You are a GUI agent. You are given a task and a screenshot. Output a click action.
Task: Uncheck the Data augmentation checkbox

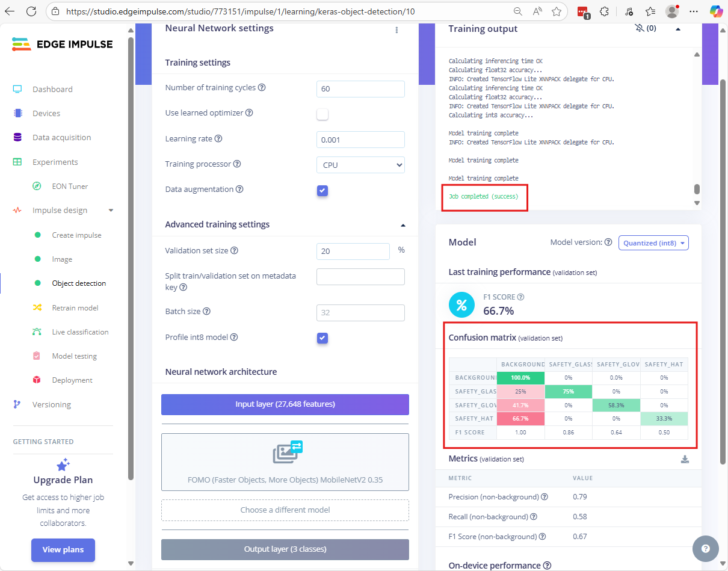click(x=322, y=191)
